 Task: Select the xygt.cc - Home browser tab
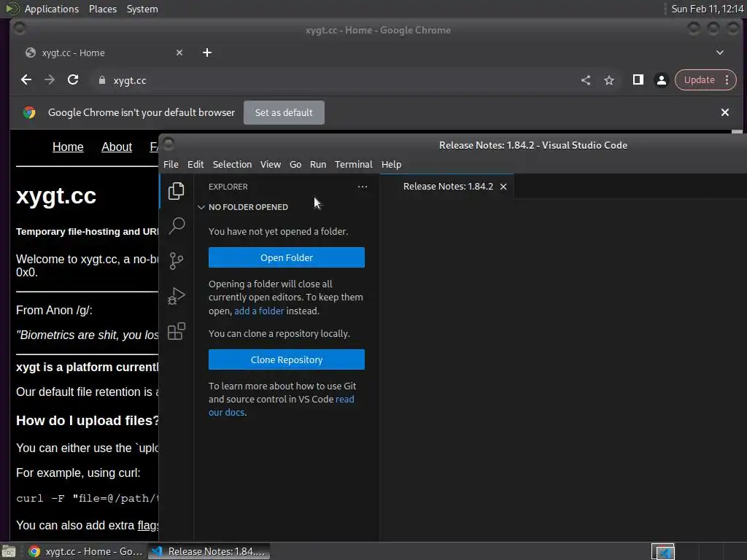tap(104, 52)
